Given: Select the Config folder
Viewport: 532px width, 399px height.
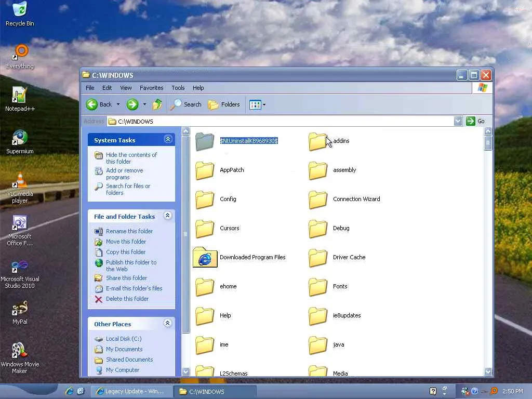Looking at the screenshot, I should click(x=216, y=199).
